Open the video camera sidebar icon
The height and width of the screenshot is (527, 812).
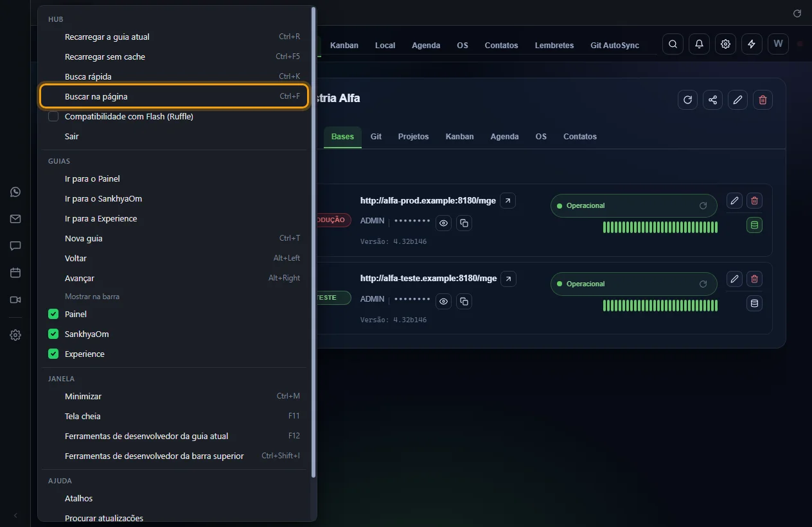tap(15, 300)
